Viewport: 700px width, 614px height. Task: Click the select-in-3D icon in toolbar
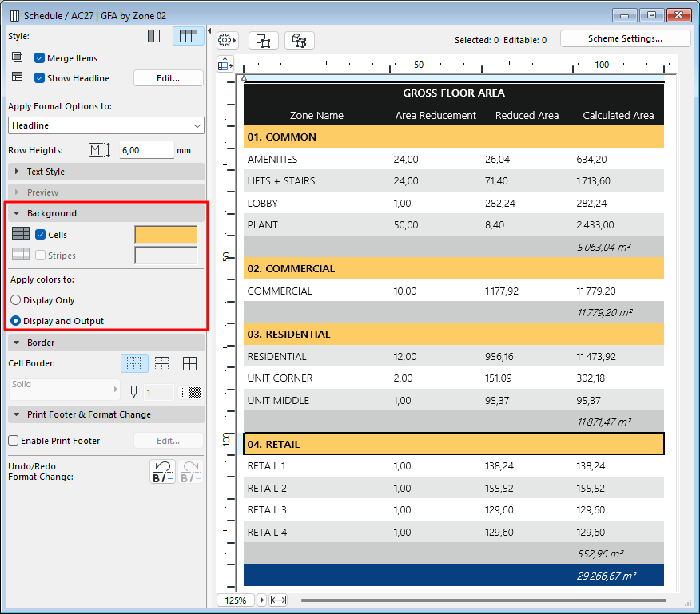(300, 40)
